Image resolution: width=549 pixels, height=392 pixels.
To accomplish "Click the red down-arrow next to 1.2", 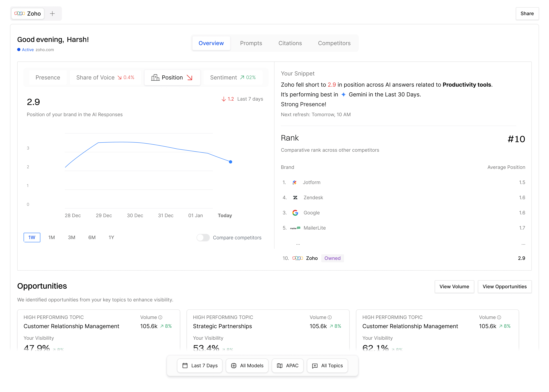I will point(224,99).
